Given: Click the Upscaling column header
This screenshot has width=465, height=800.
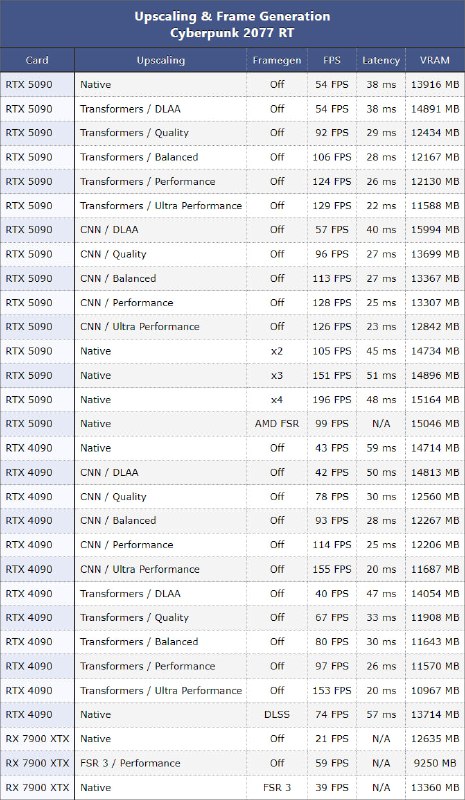Looking at the screenshot, I should 160,60.
